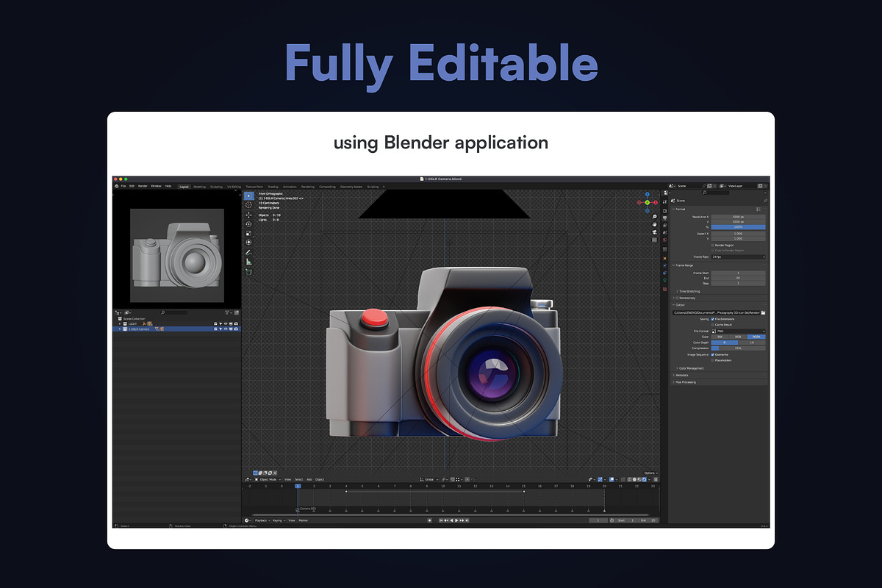
Task: Click the navigation gizmo green Y axis
Action: [647, 202]
